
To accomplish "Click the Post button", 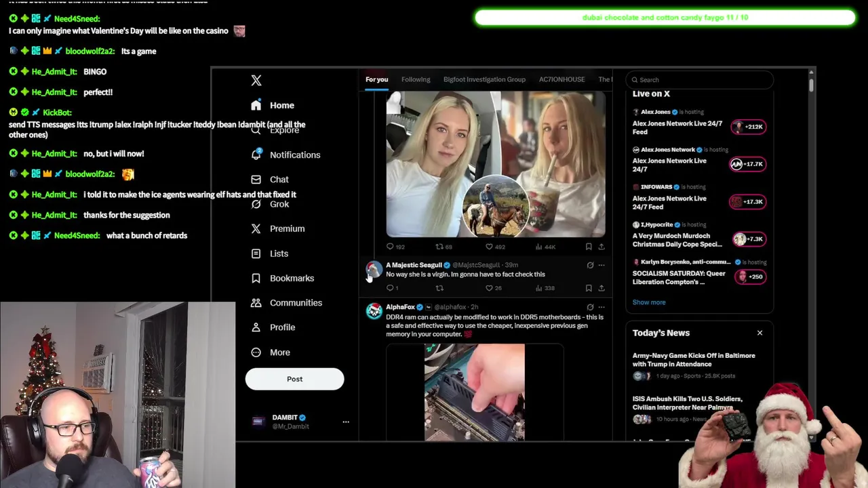I will 294,379.
